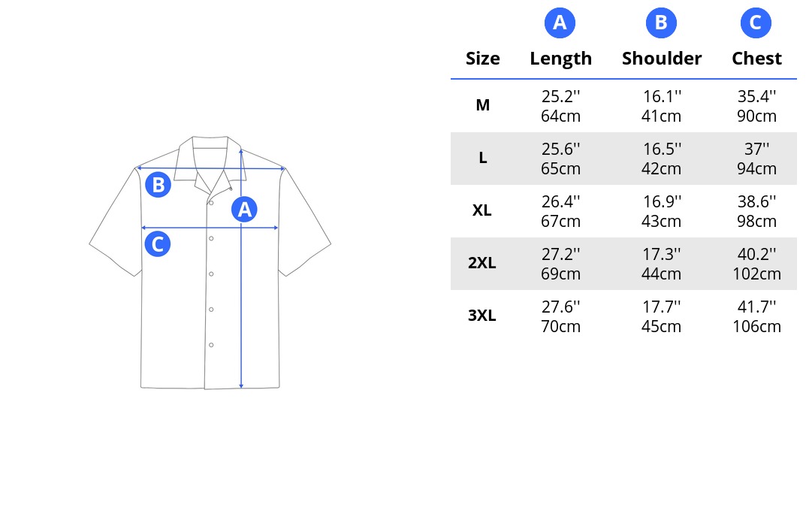Click the C marker on the shirt diagram

(158, 244)
